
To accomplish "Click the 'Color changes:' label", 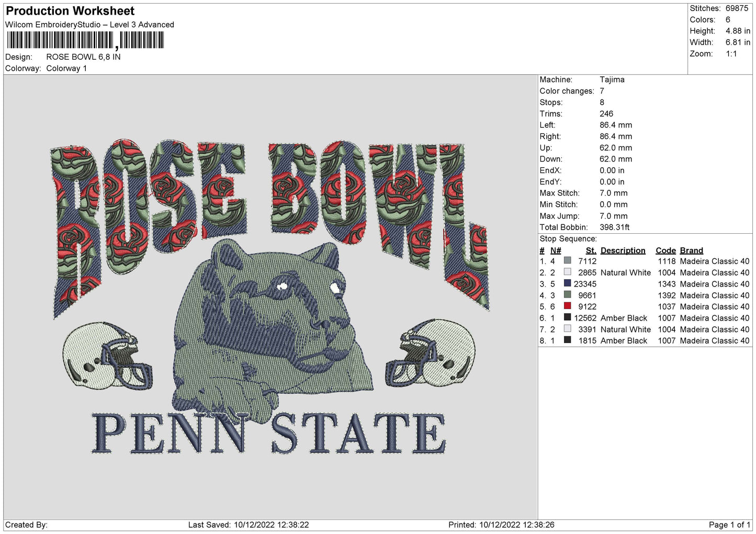I will pyautogui.click(x=567, y=91).
